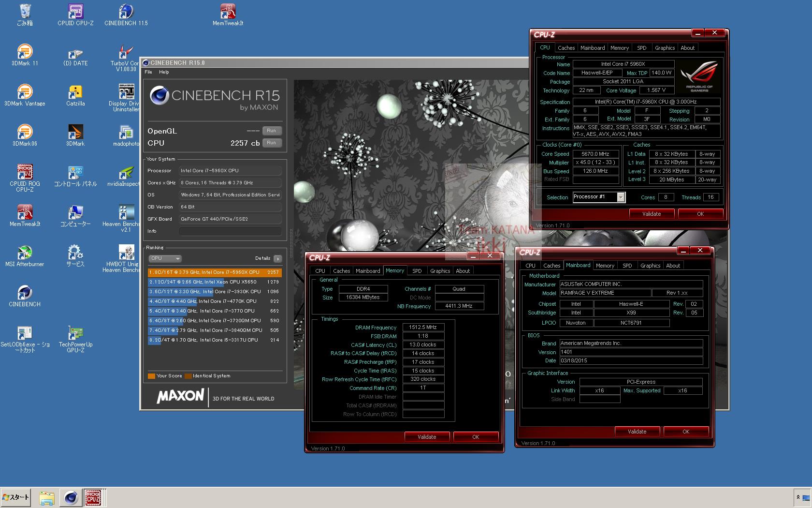Screen dimensions: 812x508
Task: Click OK in the CPU tab window
Action: coord(700,214)
